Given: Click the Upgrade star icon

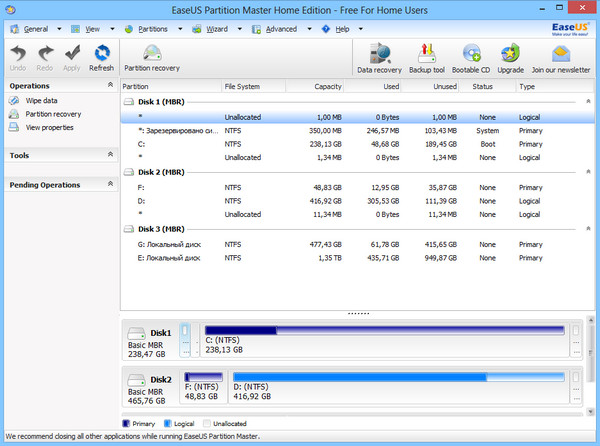Looking at the screenshot, I should pyautogui.click(x=510, y=53).
